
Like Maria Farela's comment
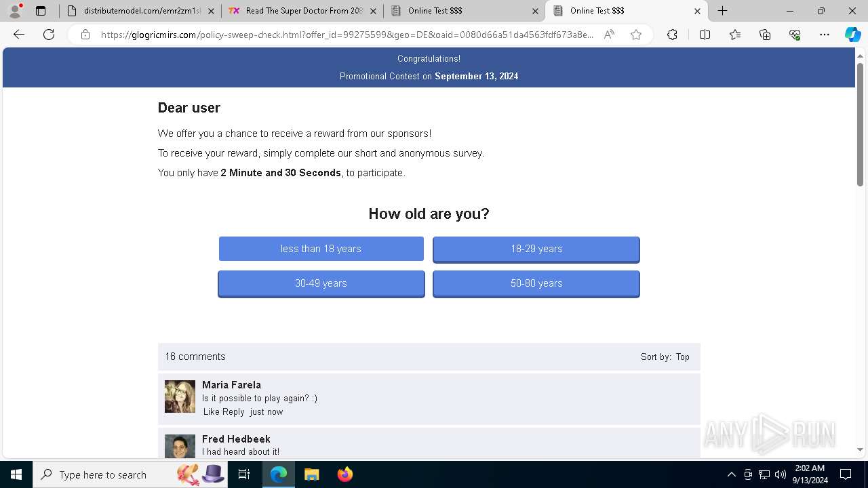(212, 411)
